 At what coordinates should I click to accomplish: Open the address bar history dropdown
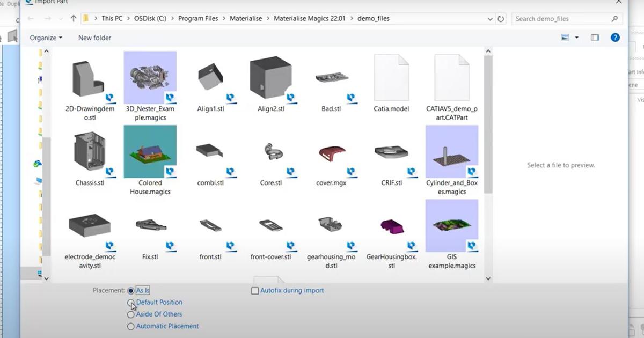coord(490,19)
